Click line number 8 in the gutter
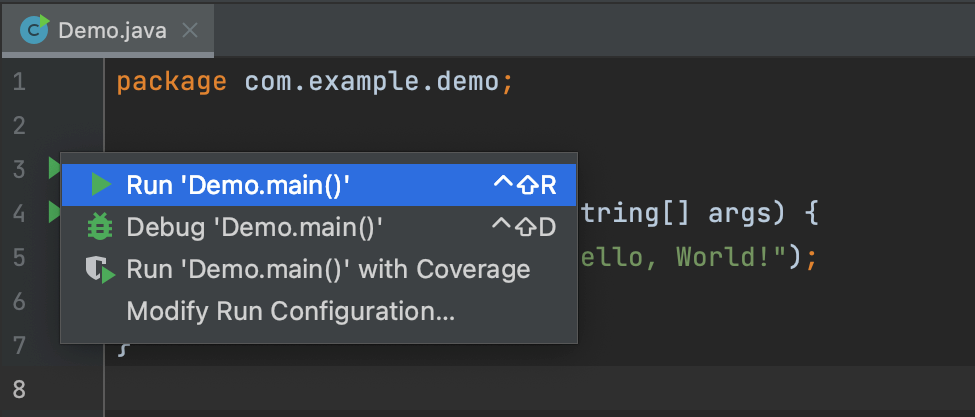The width and height of the screenshot is (975, 417). [19, 388]
